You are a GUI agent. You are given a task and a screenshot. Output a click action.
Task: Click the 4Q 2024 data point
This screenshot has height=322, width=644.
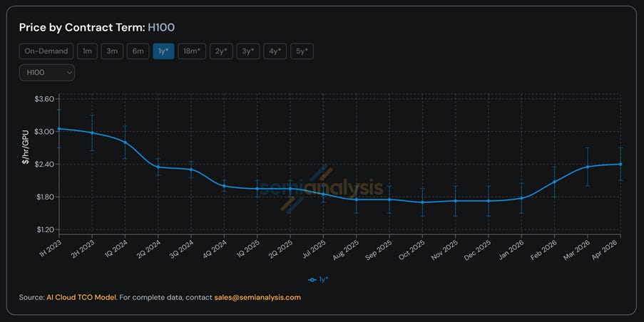point(224,186)
